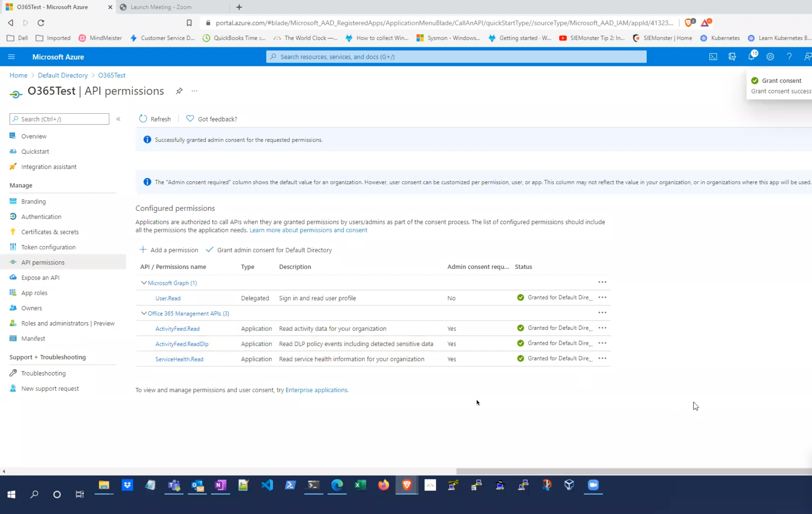This screenshot has height=514, width=812.
Task: Collapse the Microsoft Graph permission group
Action: coord(144,283)
